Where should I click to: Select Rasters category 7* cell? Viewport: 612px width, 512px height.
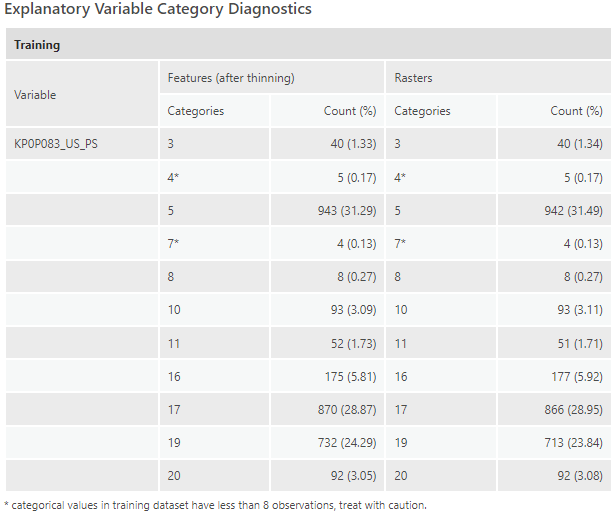[400, 243]
